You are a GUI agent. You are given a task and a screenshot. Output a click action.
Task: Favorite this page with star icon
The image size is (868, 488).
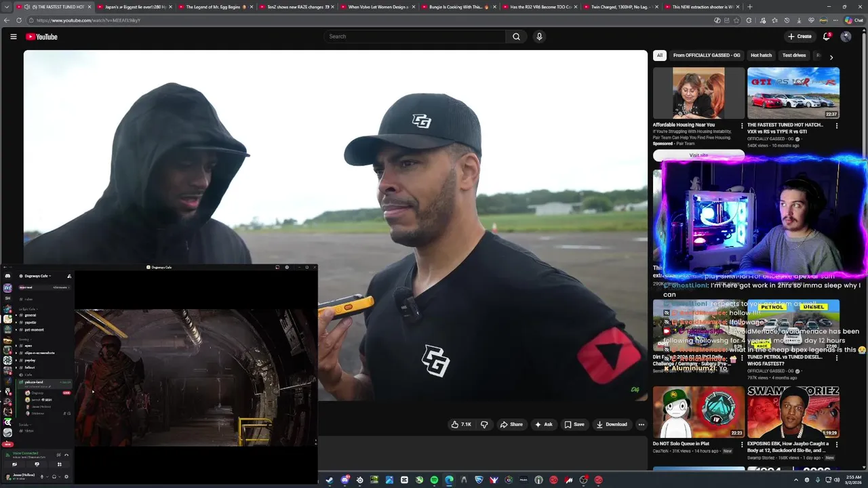point(736,20)
